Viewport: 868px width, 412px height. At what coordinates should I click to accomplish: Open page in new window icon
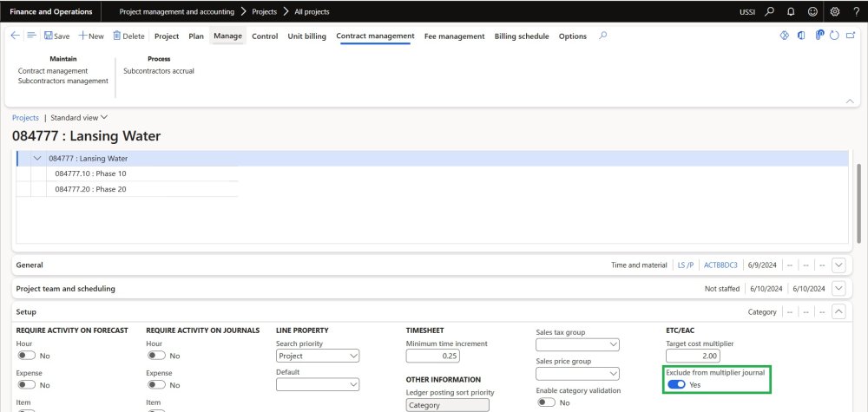851,36
